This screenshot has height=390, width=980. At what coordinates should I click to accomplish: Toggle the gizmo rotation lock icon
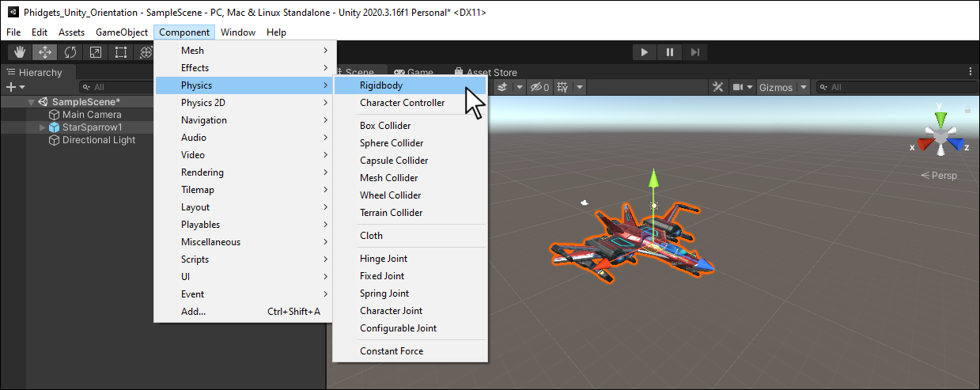click(966, 110)
